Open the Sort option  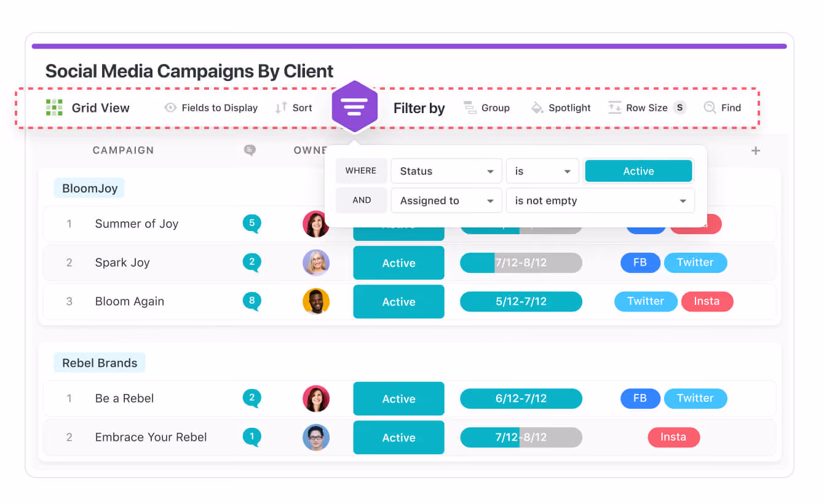click(293, 108)
